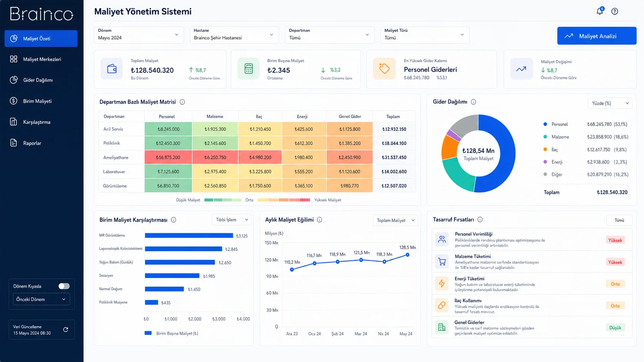Click Acil Servis Personel cell ₺8.245.000

coord(168,129)
